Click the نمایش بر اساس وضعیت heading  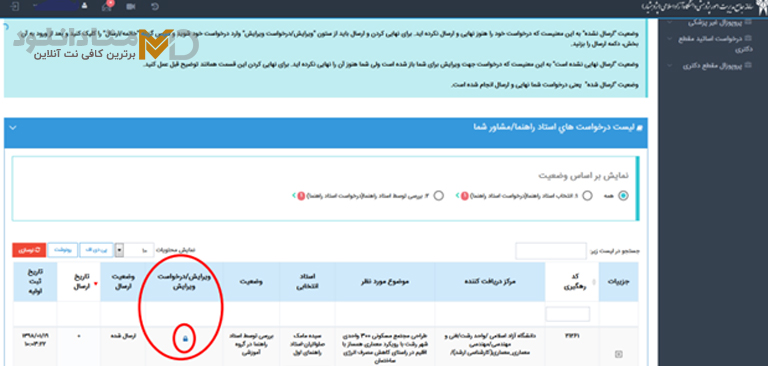coord(583,175)
